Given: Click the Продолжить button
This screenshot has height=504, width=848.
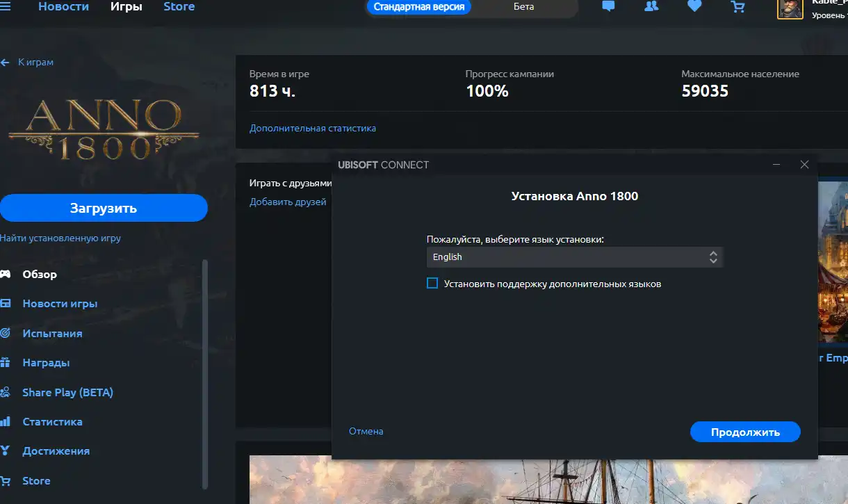Looking at the screenshot, I should point(745,432).
